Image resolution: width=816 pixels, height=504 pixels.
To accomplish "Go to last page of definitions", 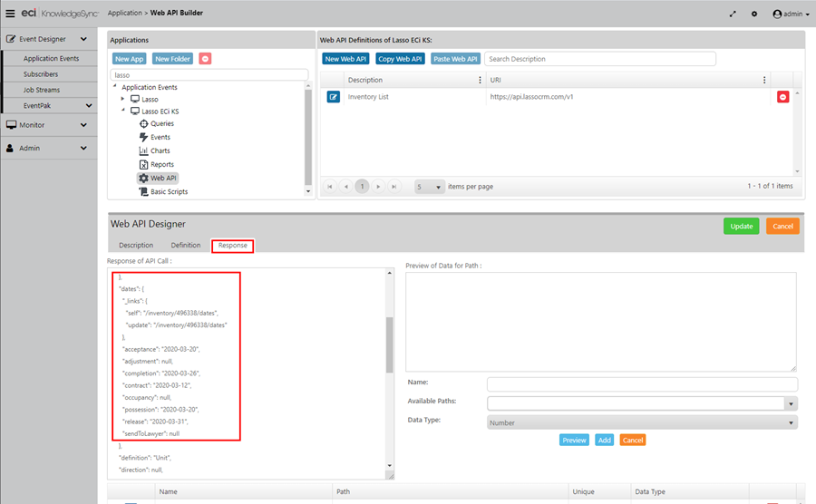I will (394, 186).
